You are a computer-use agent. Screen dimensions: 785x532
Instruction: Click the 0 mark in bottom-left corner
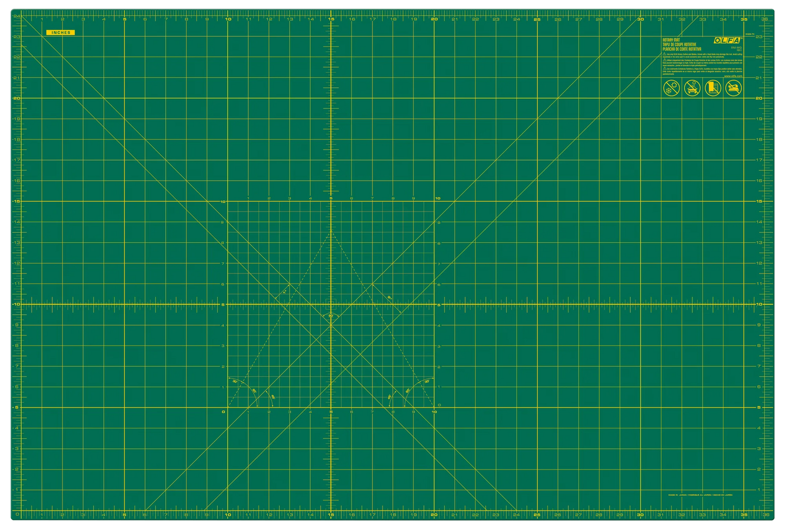click(x=17, y=514)
